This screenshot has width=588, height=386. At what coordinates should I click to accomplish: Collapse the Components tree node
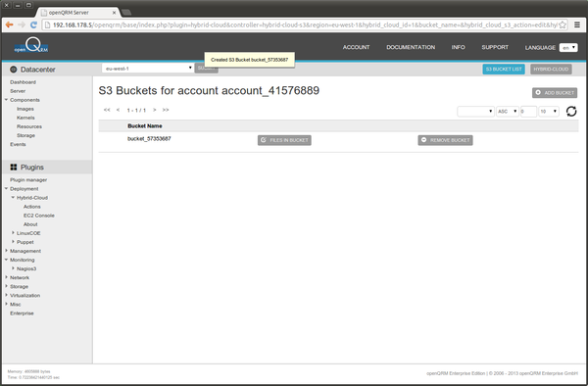point(6,100)
